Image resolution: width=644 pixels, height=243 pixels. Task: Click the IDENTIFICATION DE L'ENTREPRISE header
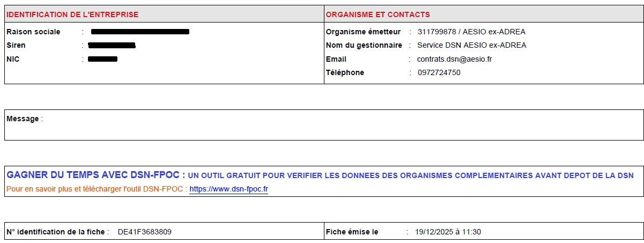click(x=72, y=14)
